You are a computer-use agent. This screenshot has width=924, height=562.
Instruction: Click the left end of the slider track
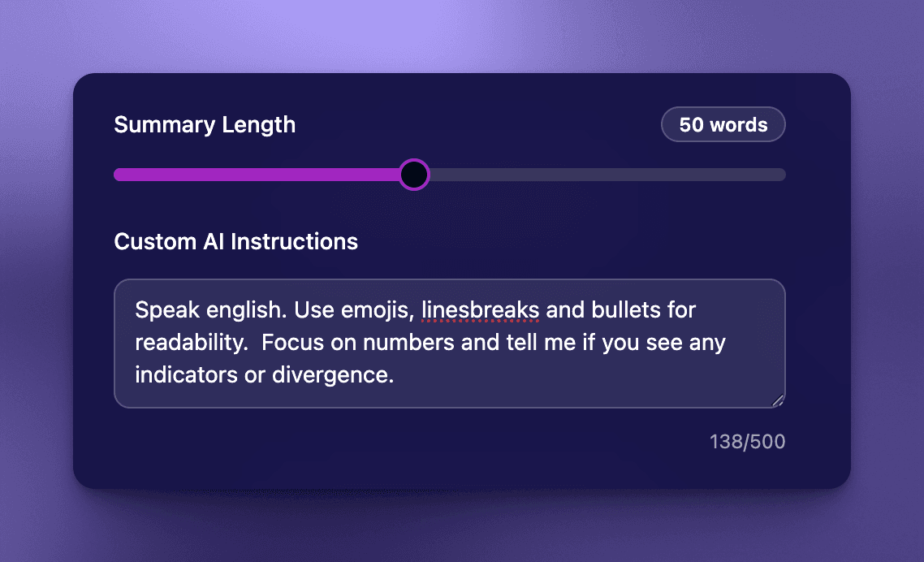tap(120, 174)
